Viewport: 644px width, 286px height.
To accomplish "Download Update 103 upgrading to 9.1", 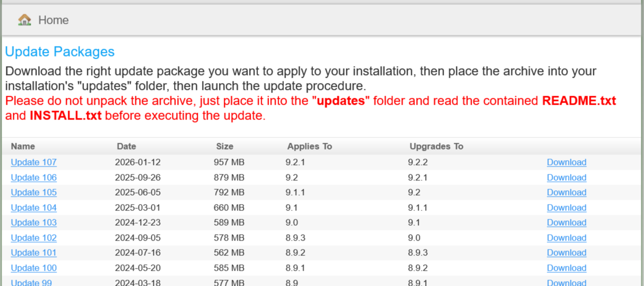I will (x=566, y=223).
